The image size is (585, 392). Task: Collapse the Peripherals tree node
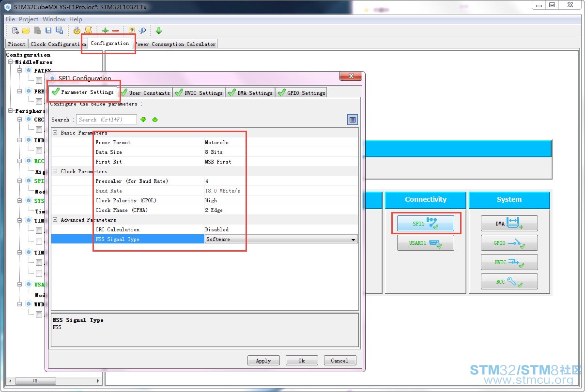point(10,111)
